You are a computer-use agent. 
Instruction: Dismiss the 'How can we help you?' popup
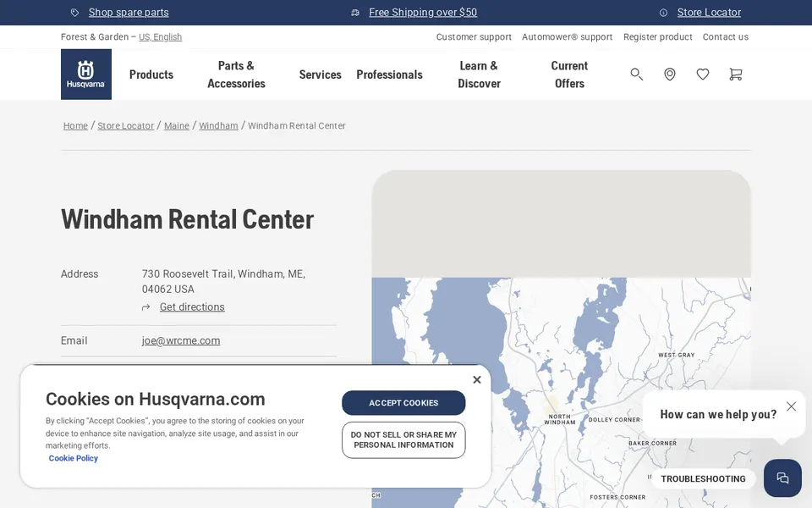[x=791, y=406]
